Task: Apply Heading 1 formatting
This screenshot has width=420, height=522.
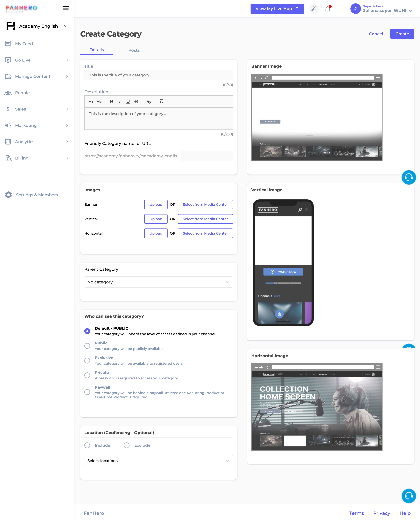Action: [91, 102]
